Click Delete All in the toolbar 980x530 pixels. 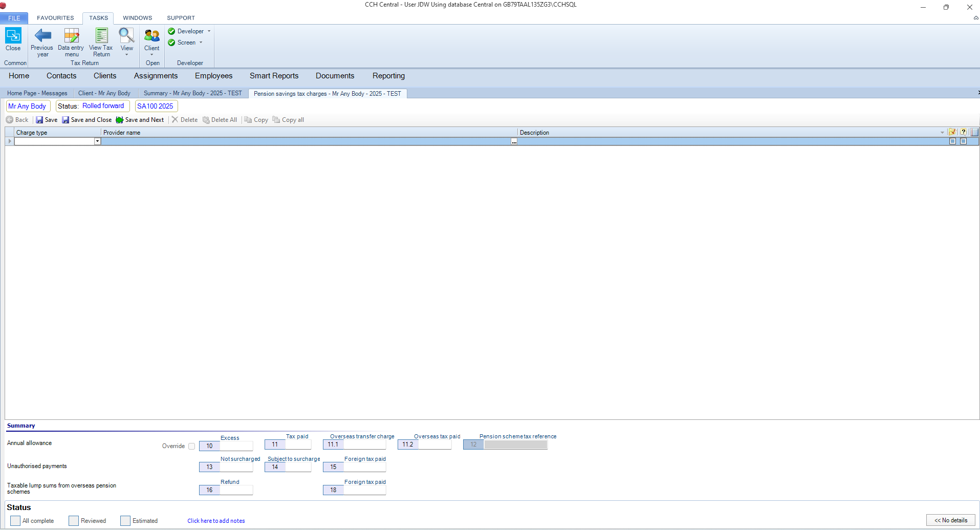click(x=220, y=120)
